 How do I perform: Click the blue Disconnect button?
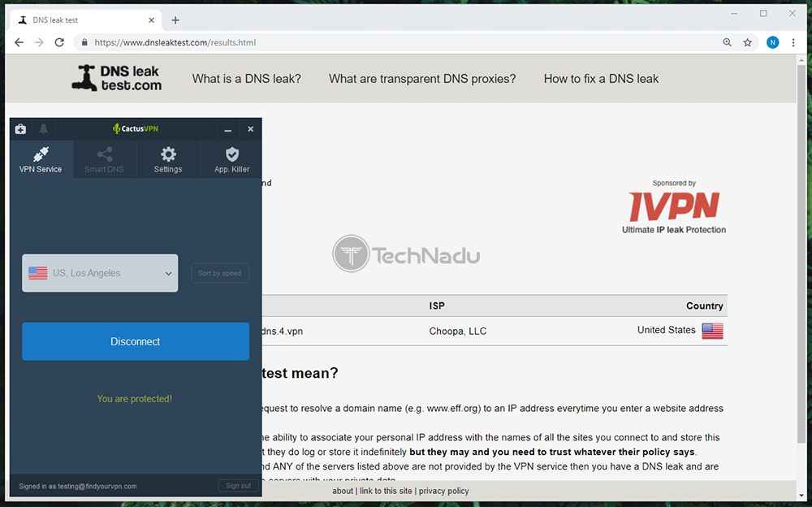click(x=136, y=341)
